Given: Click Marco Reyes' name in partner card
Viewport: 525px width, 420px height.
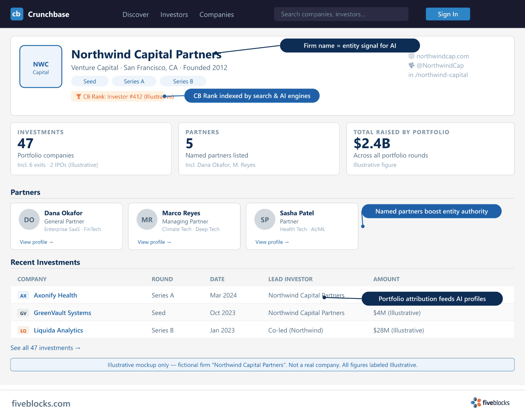Looking at the screenshot, I should coord(181,213).
